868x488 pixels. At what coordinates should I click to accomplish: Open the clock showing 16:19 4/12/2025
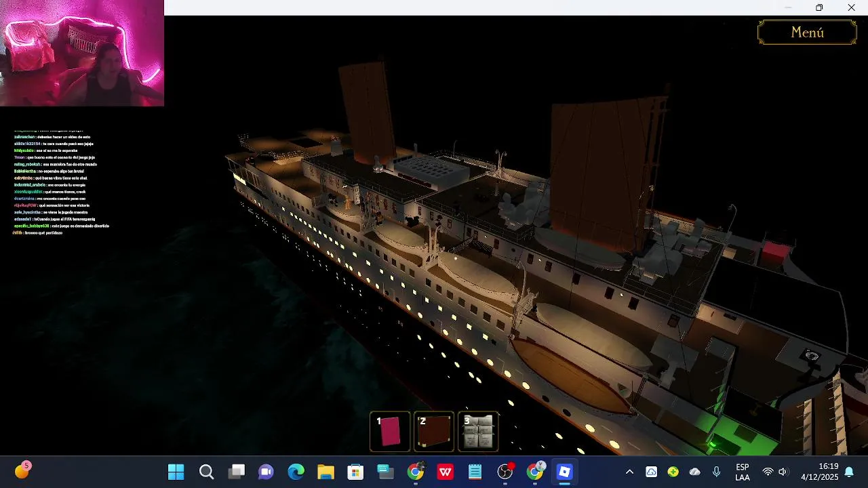tap(819, 472)
